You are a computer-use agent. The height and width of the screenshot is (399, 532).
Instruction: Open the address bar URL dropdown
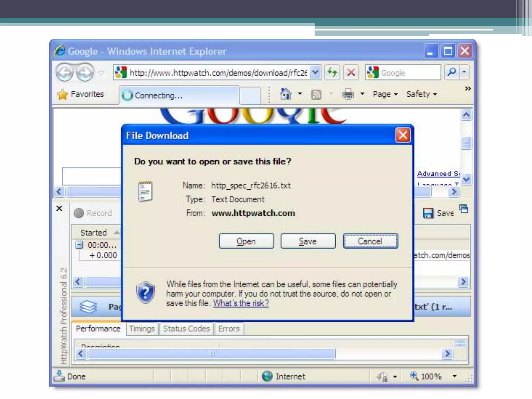click(x=315, y=72)
